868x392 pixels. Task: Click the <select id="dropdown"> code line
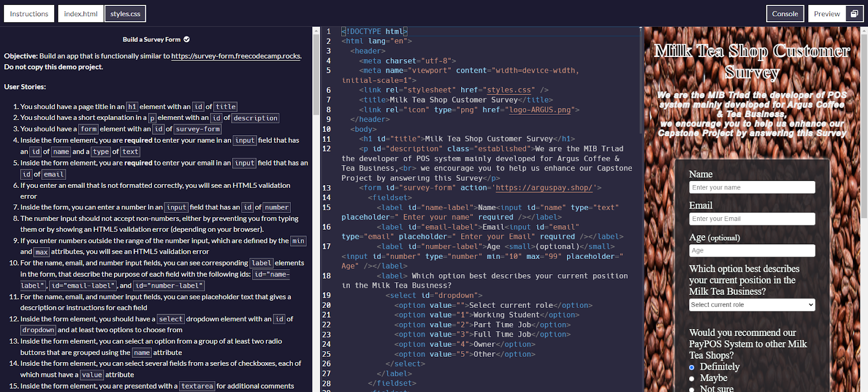[434, 295]
